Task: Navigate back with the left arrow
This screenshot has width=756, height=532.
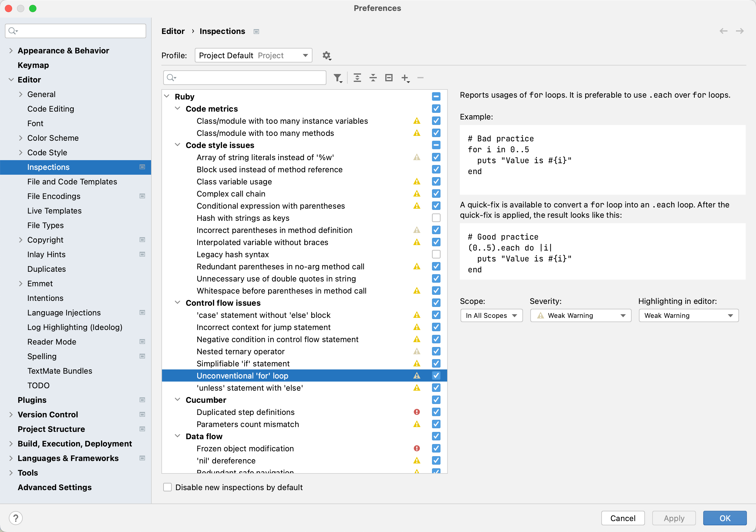Action: [724, 31]
